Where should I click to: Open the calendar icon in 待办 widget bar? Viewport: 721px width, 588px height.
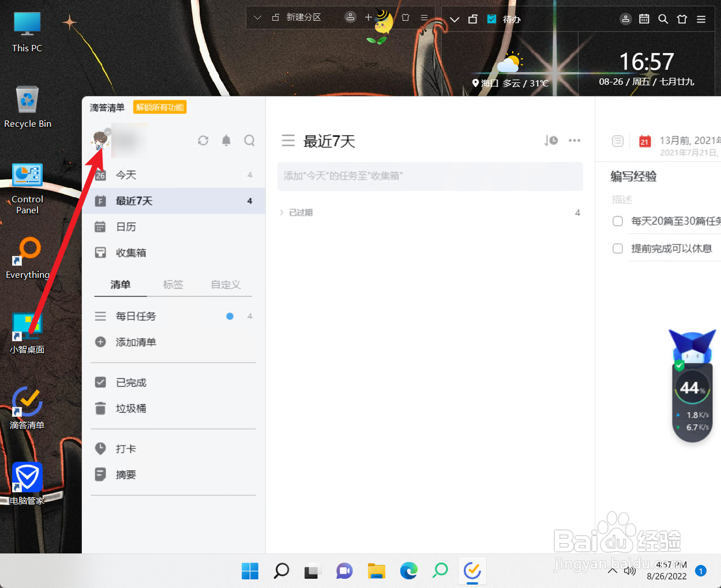point(644,19)
